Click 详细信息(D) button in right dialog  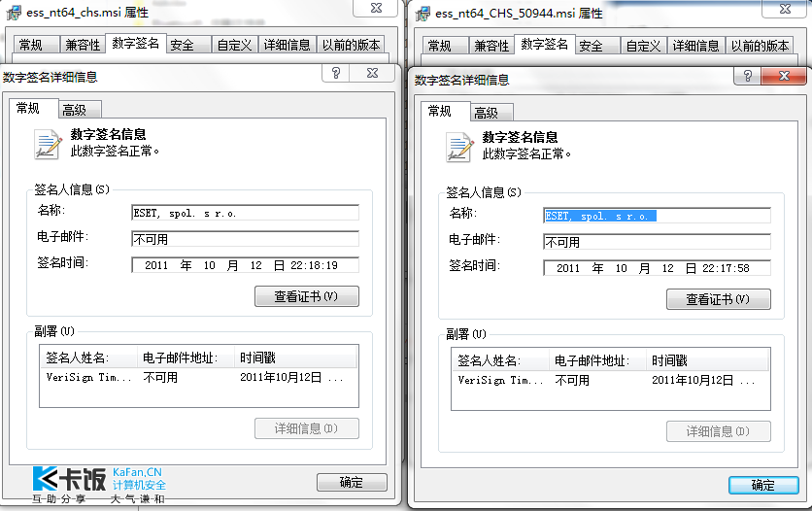(x=718, y=431)
